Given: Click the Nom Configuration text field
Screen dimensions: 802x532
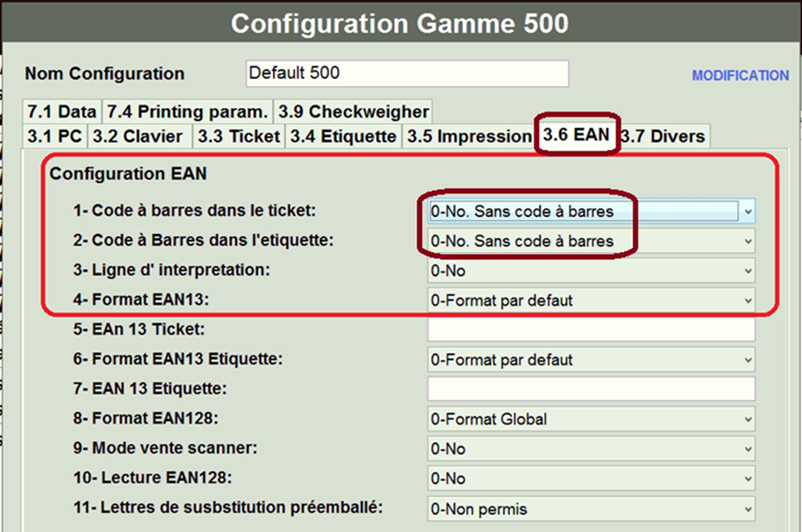Looking at the screenshot, I should (x=407, y=73).
